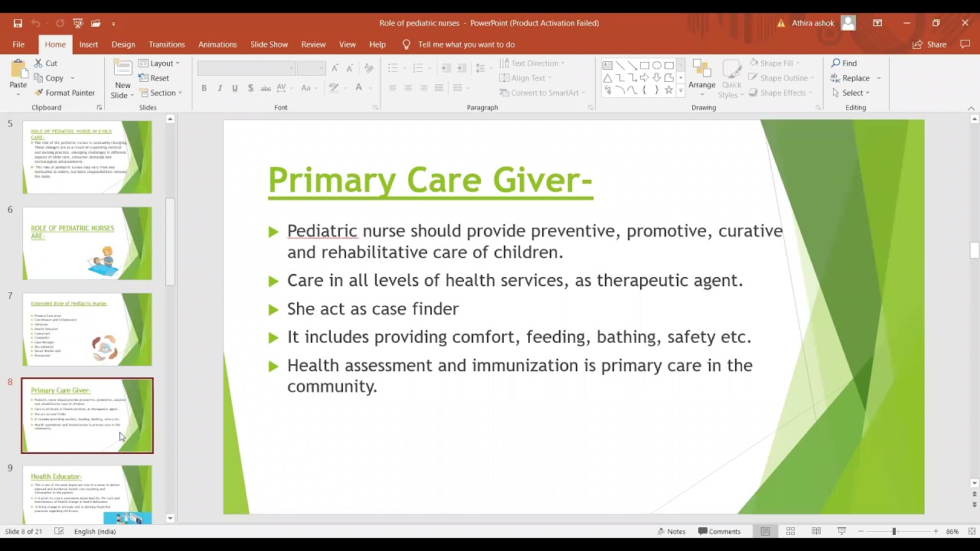Switch to the Slide Show tab
980x551 pixels.
point(269,44)
